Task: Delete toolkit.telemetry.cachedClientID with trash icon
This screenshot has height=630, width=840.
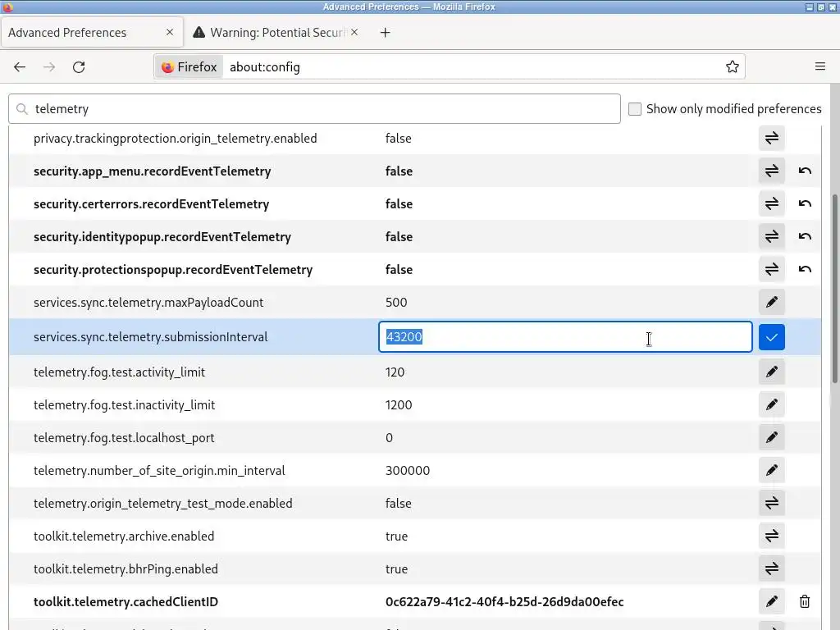Action: pos(805,601)
